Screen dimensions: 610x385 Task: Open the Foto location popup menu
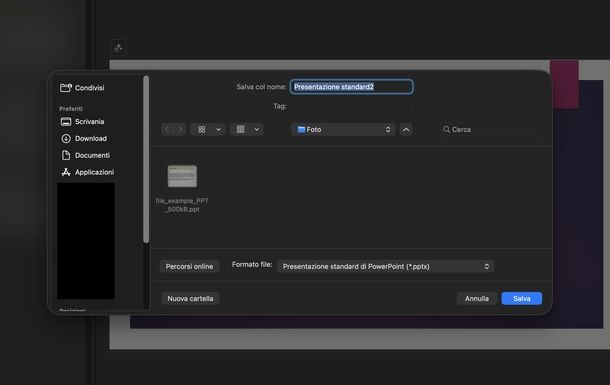click(x=343, y=130)
